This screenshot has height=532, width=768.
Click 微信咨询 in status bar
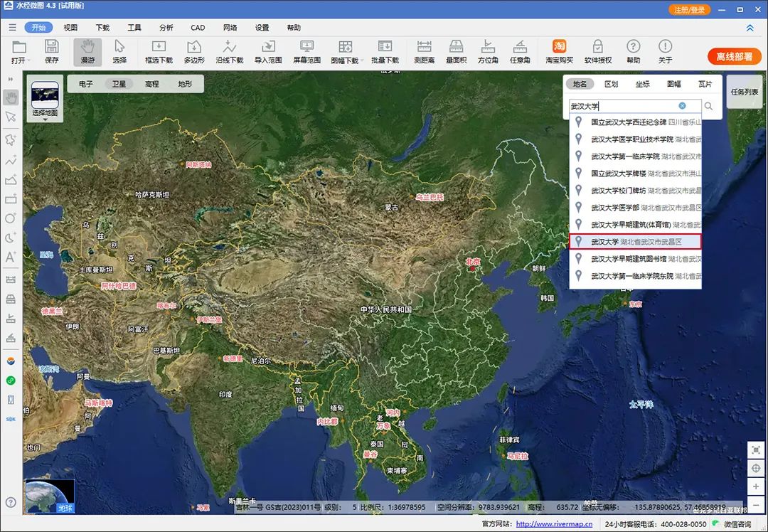tap(732, 523)
